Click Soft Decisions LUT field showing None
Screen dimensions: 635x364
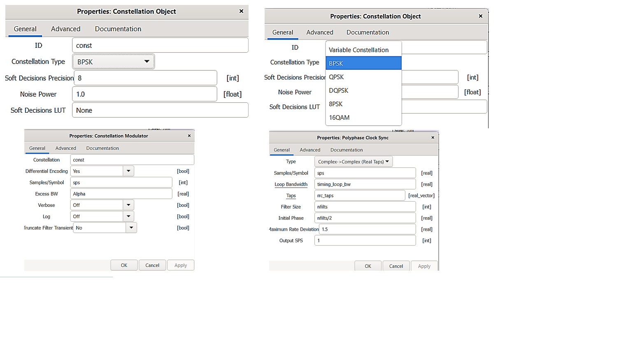pos(160,110)
